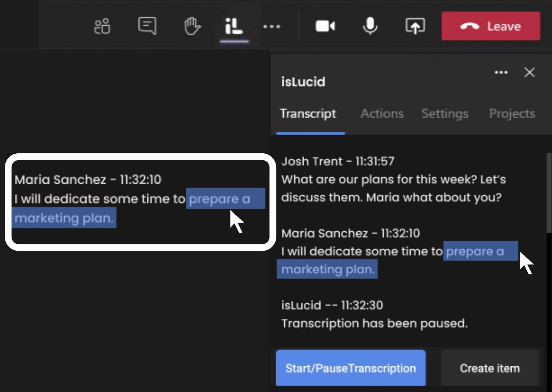552x392 pixels.
Task: Select the isLucid app icon in toolbar
Action: click(x=234, y=26)
